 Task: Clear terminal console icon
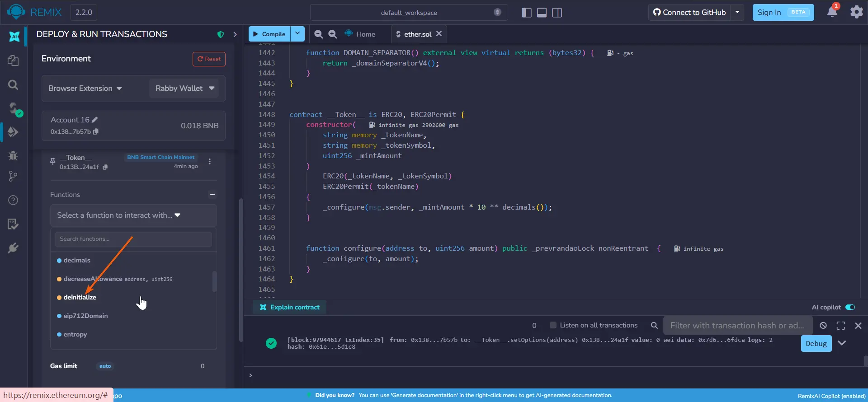coord(823,325)
